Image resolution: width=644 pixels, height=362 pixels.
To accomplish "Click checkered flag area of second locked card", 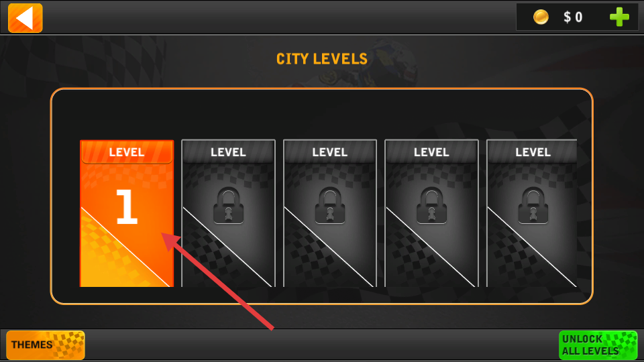I will [x=209, y=259].
